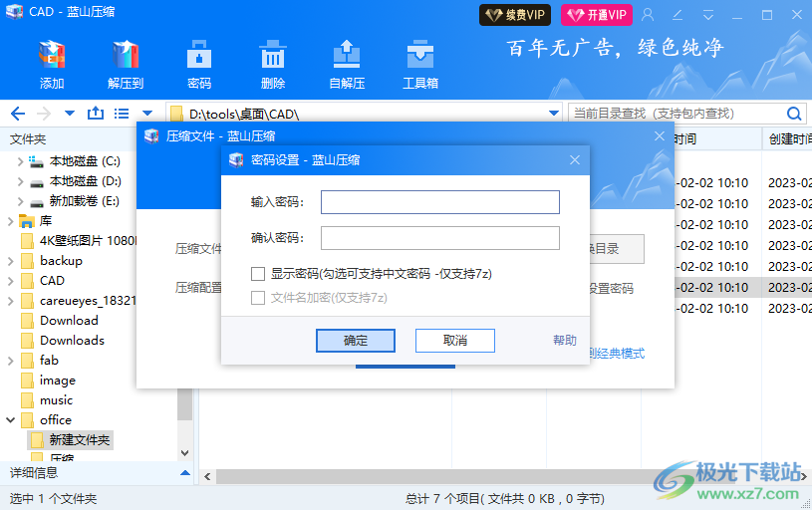The image size is (812, 510).
Task: Click the 经典模式 link in 压缩文件 dialog
Action: 618,354
